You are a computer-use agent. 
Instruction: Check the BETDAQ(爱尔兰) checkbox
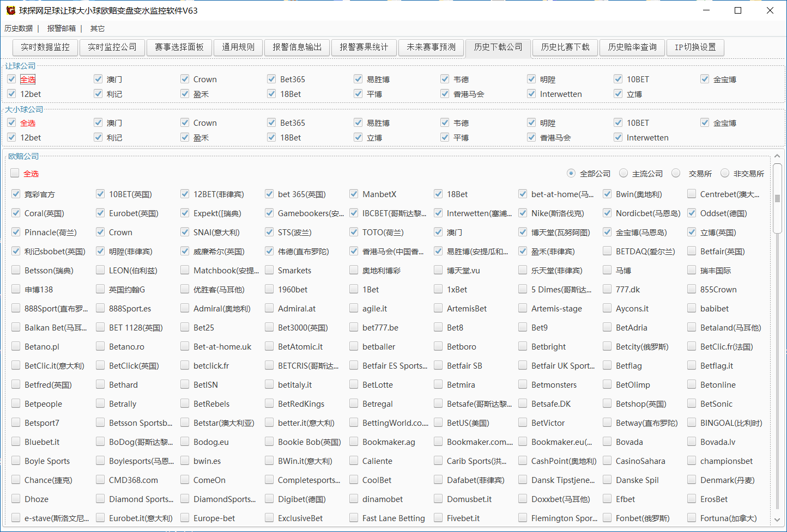click(607, 251)
